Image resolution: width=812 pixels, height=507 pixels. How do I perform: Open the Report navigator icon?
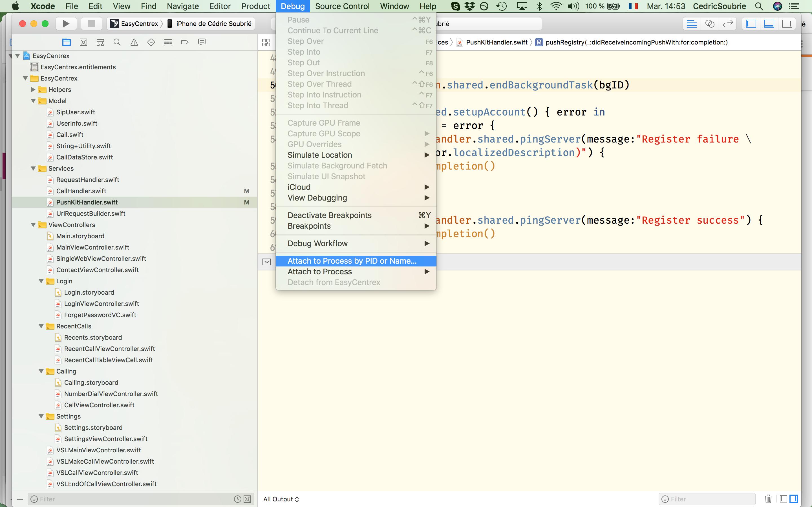[202, 42]
